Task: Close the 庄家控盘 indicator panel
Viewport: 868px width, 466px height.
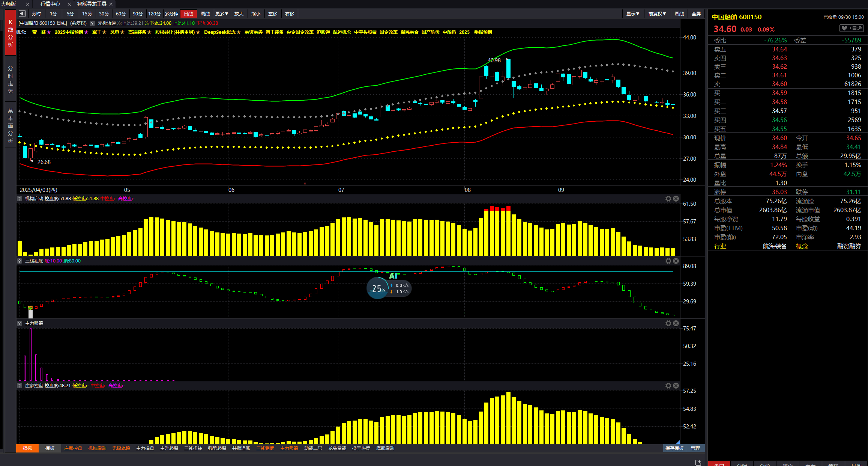Action: [676, 386]
